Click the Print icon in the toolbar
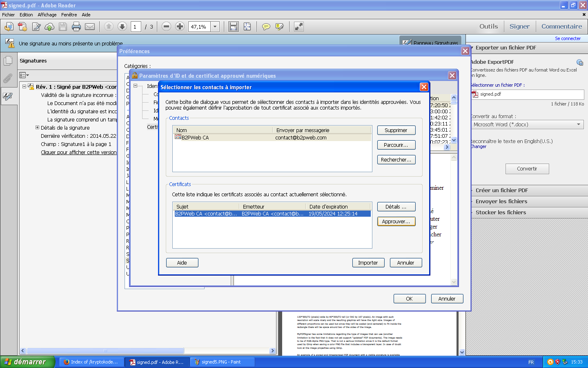The width and height of the screenshot is (588, 368). [76, 27]
